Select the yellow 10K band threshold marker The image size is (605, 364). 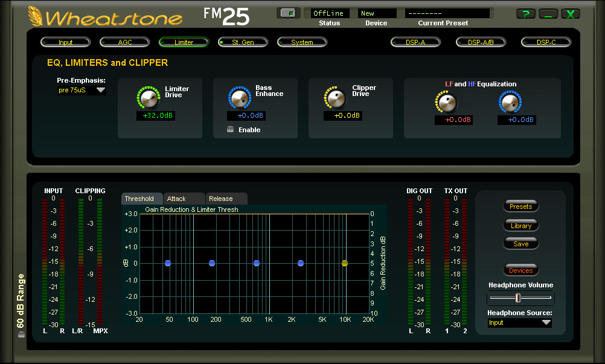345,263
